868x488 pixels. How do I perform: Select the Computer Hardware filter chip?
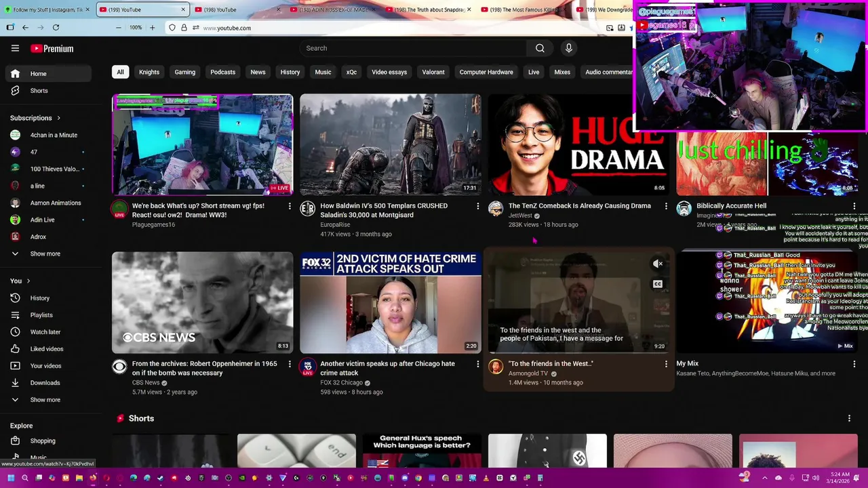486,72
